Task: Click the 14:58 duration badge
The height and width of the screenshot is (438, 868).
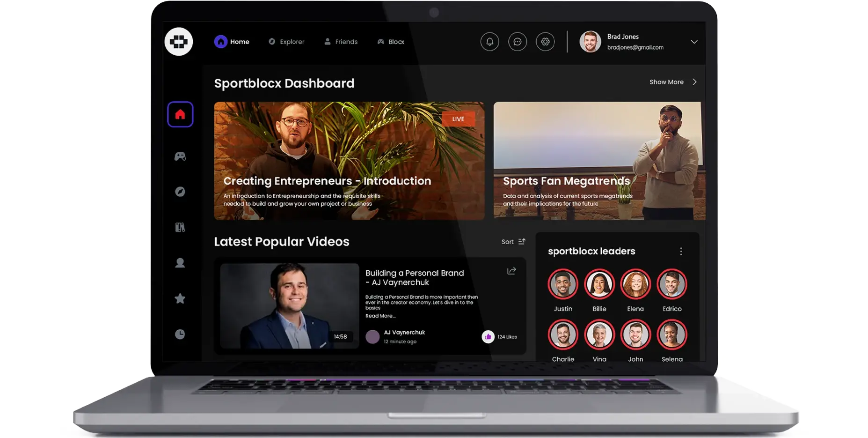Action: click(340, 336)
